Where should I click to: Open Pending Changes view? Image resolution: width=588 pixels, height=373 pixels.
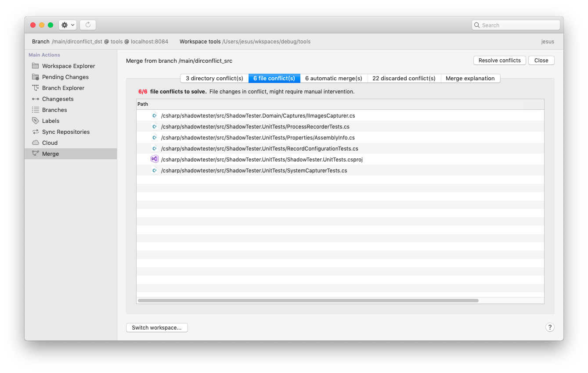pos(65,77)
